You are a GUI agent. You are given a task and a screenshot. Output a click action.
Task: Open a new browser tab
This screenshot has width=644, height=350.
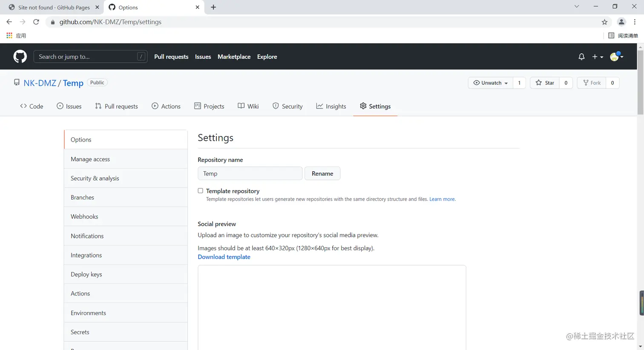click(213, 7)
